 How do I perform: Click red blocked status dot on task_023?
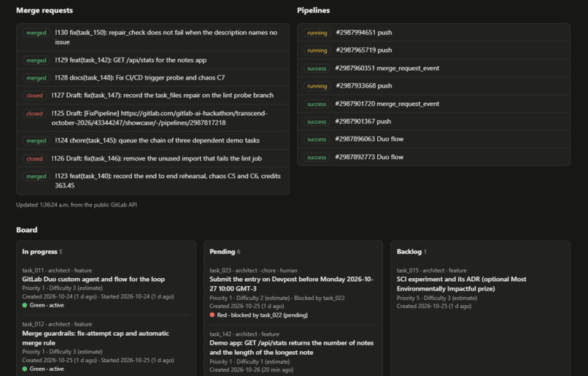click(x=212, y=315)
